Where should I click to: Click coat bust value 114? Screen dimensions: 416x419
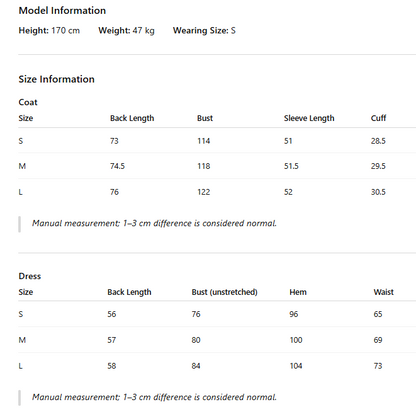pyautogui.click(x=203, y=141)
